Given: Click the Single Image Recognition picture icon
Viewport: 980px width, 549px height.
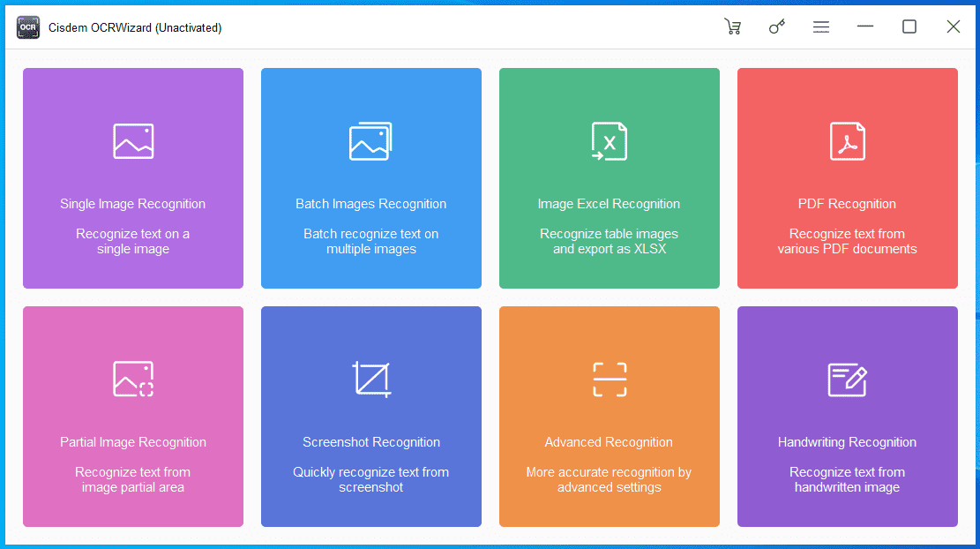Looking at the screenshot, I should [133, 141].
